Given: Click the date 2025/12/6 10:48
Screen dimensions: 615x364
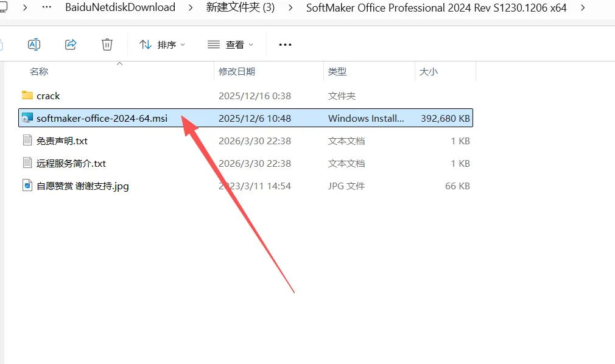Looking at the screenshot, I should pos(255,119).
